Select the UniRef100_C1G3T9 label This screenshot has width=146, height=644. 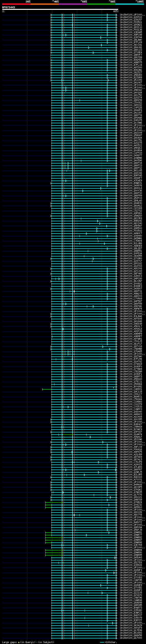point(131,404)
